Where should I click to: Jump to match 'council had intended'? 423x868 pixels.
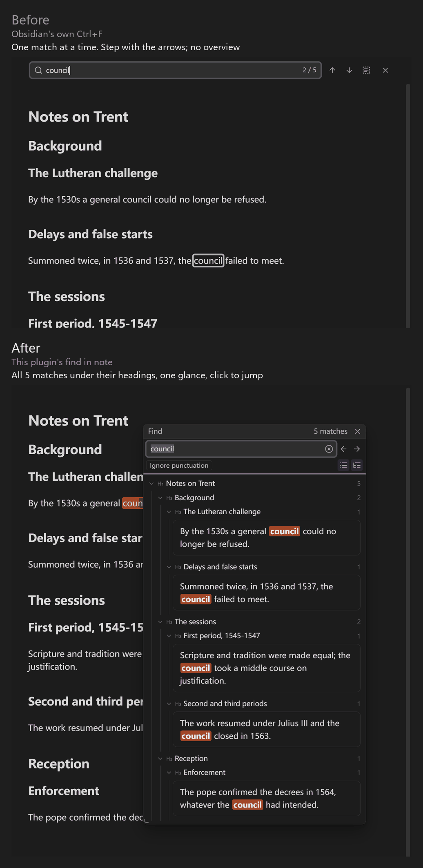click(267, 798)
